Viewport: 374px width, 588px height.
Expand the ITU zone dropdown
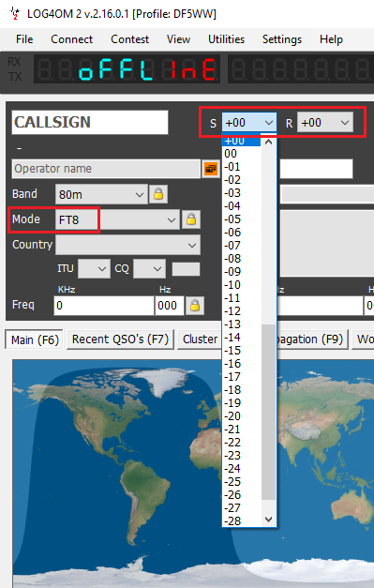point(102,269)
